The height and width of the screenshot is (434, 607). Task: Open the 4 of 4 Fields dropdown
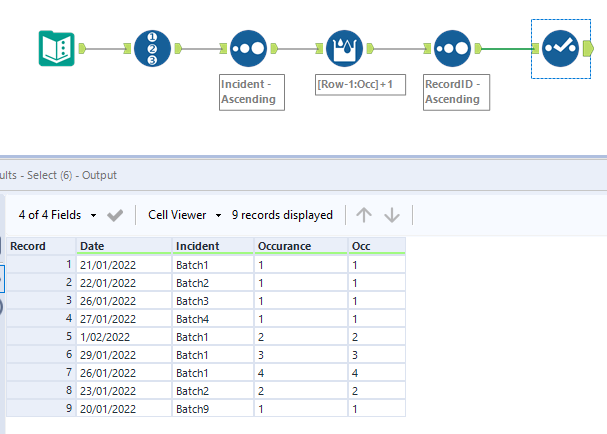[x=58, y=215]
